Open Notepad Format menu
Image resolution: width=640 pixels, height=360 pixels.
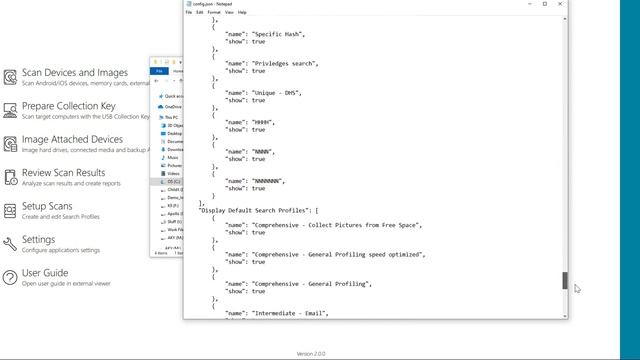pyautogui.click(x=214, y=12)
